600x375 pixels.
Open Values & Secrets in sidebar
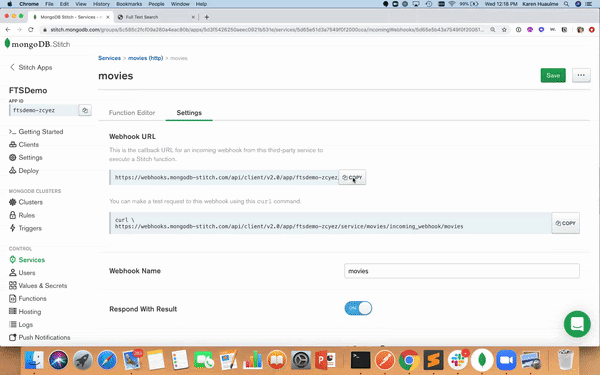click(38, 286)
